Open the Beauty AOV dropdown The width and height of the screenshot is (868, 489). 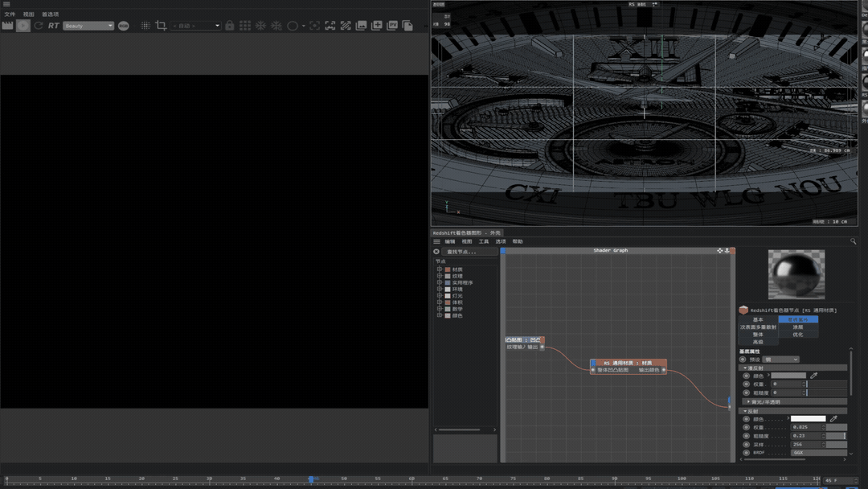point(88,26)
